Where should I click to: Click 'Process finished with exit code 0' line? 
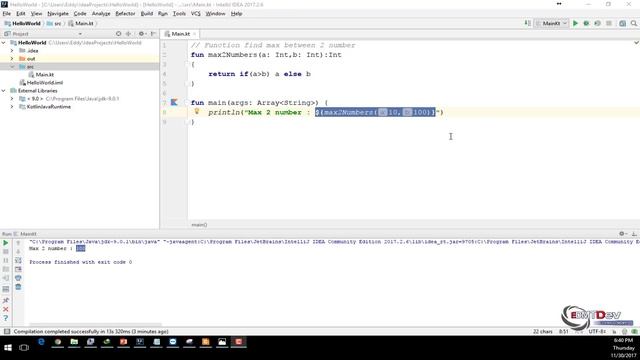(x=80, y=262)
